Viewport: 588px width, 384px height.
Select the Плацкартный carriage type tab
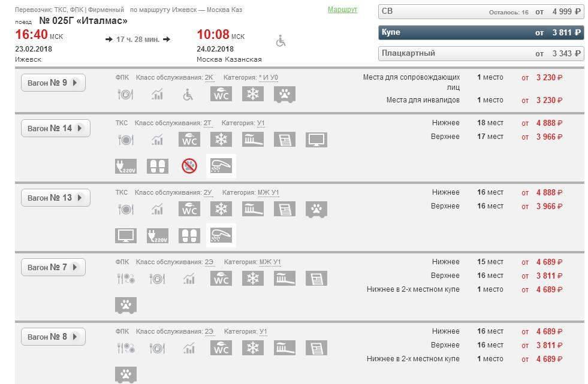point(481,53)
